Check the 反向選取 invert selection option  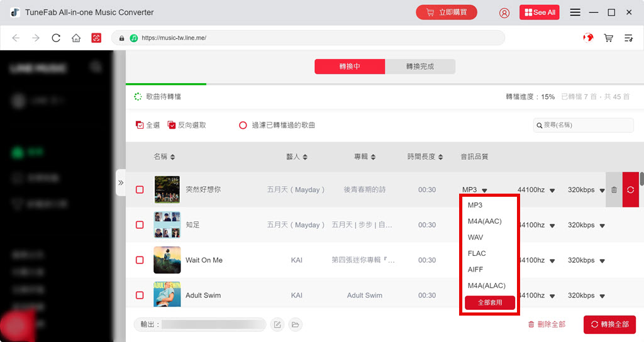[187, 125]
